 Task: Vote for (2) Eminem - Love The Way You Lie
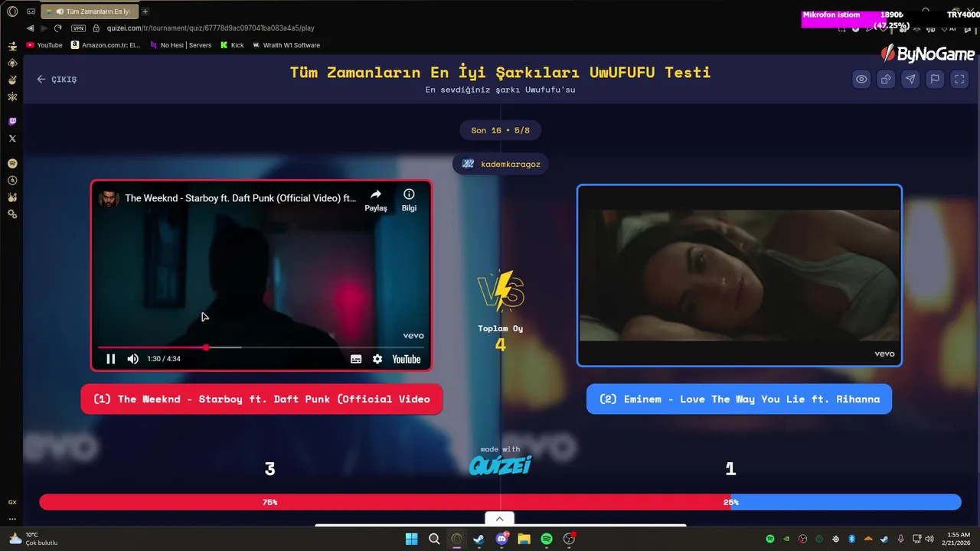click(x=739, y=399)
